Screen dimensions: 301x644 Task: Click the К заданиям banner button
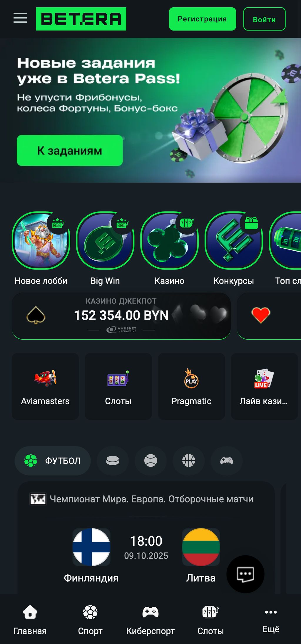pyautogui.click(x=70, y=150)
